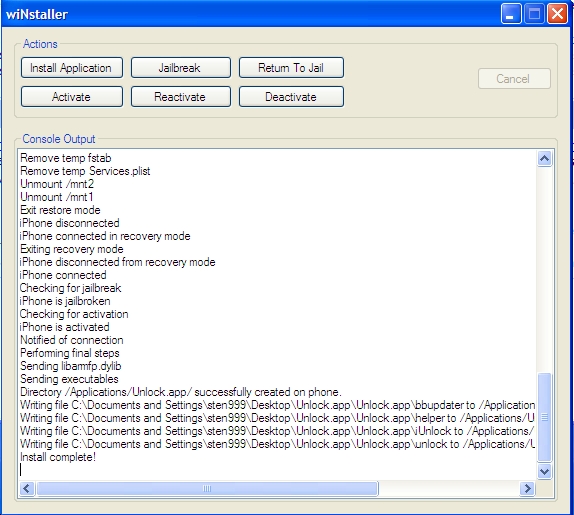Click the 'Sending libamfp.dylib' line
The height and width of the screenshot is (515, 574).
71,366
